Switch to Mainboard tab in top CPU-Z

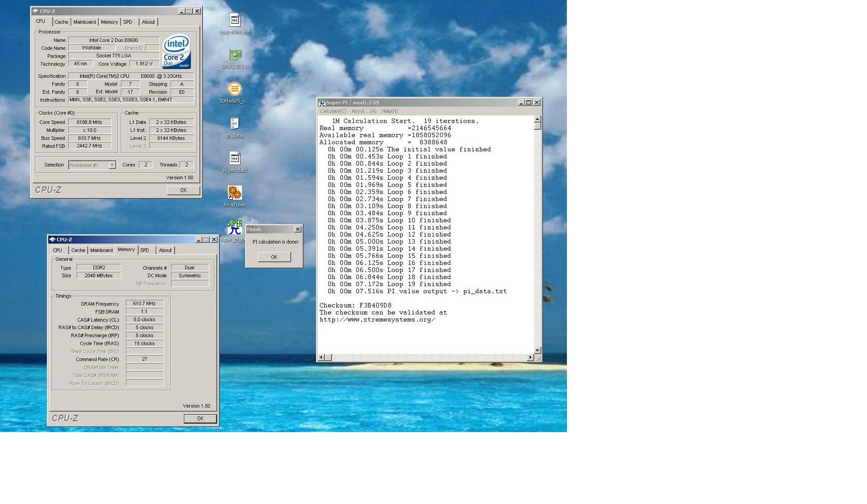[x=84, y=22]
